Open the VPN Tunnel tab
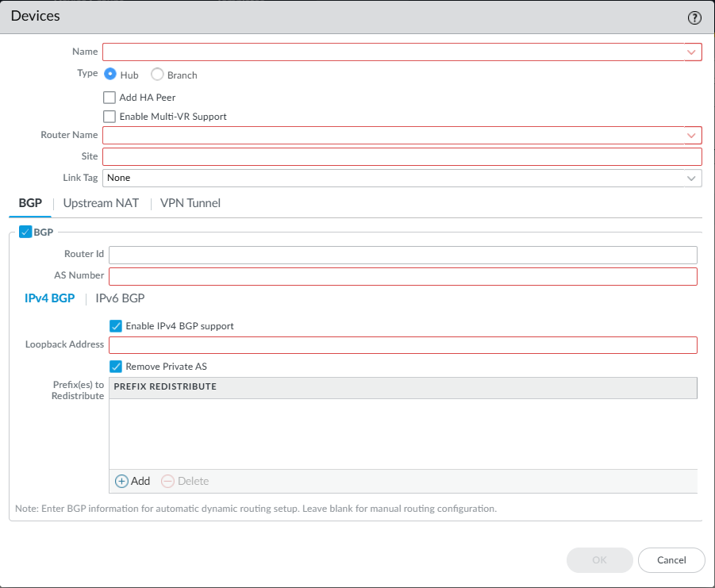The image size is (715, 588). [x=190, y=203]
